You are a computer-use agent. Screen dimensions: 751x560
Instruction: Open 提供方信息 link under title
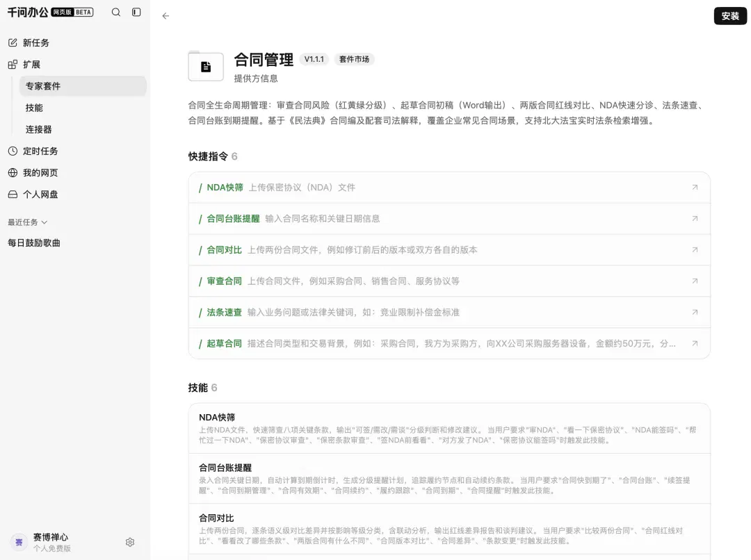click(256, 78)
